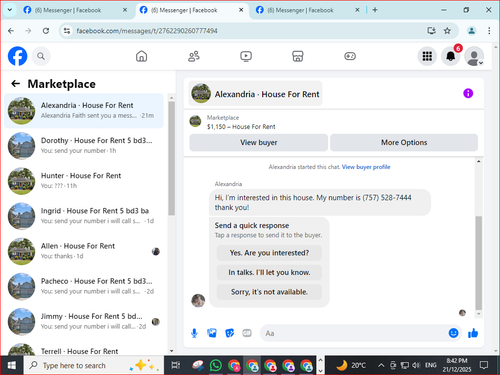Open Terrell - House For Rent conversation
Screen dimensions: 500x375
[84, 348]
